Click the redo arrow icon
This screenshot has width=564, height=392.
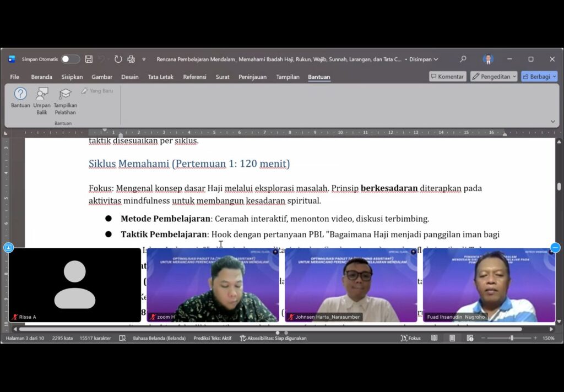118,59
